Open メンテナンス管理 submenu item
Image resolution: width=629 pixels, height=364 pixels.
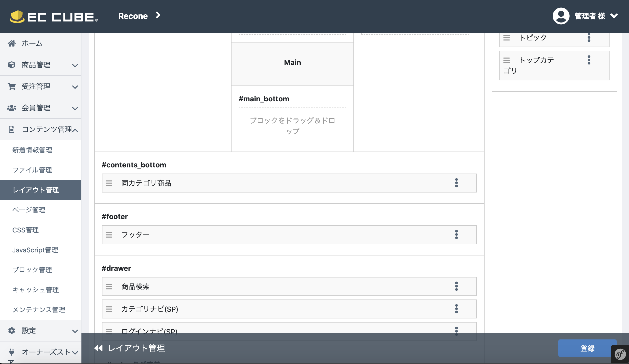coord(39,310)
